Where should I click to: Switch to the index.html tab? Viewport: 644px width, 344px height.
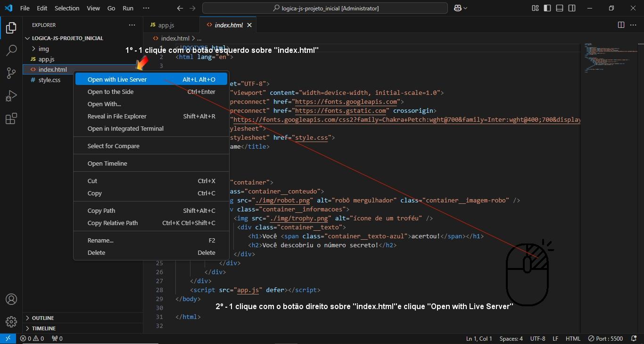tap(229, 25)
